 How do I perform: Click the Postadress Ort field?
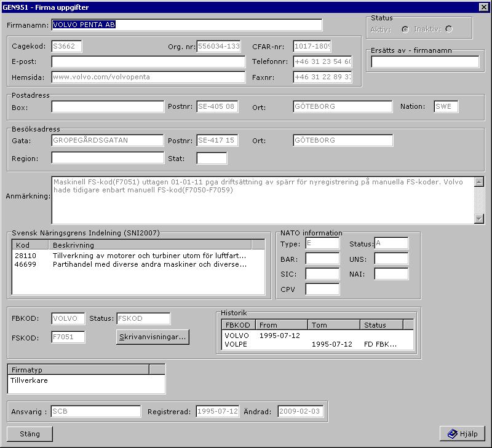pyautogui.click(x=343, y=106)
